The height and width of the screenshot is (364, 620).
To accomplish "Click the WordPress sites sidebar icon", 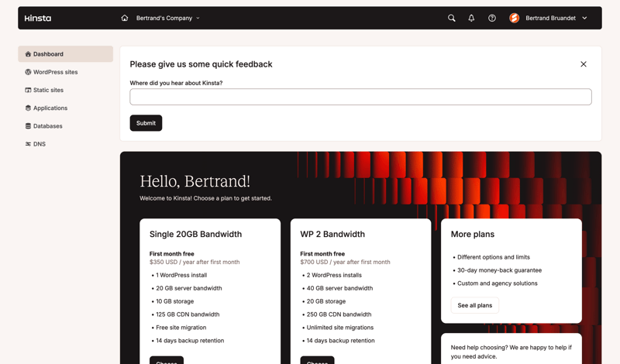I will 28,72.
